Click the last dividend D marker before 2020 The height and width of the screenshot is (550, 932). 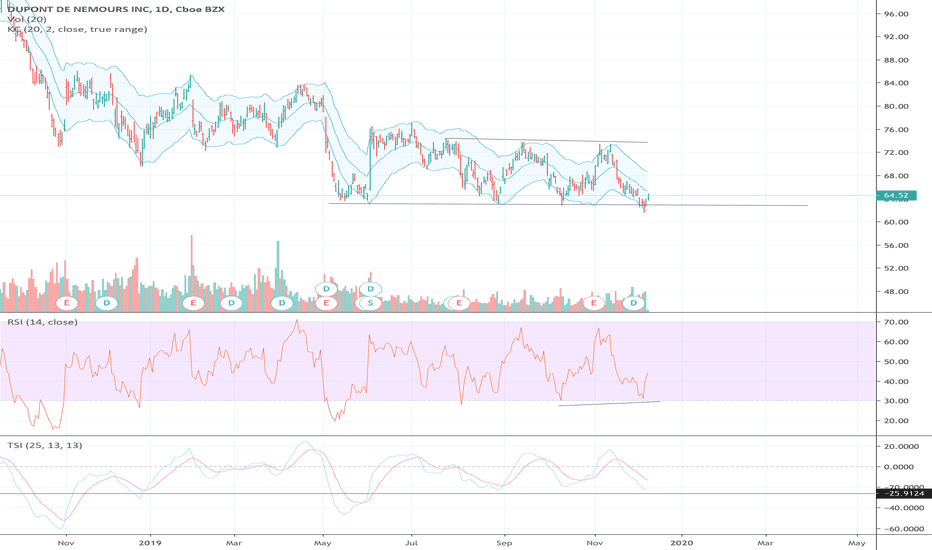(634, 303)
